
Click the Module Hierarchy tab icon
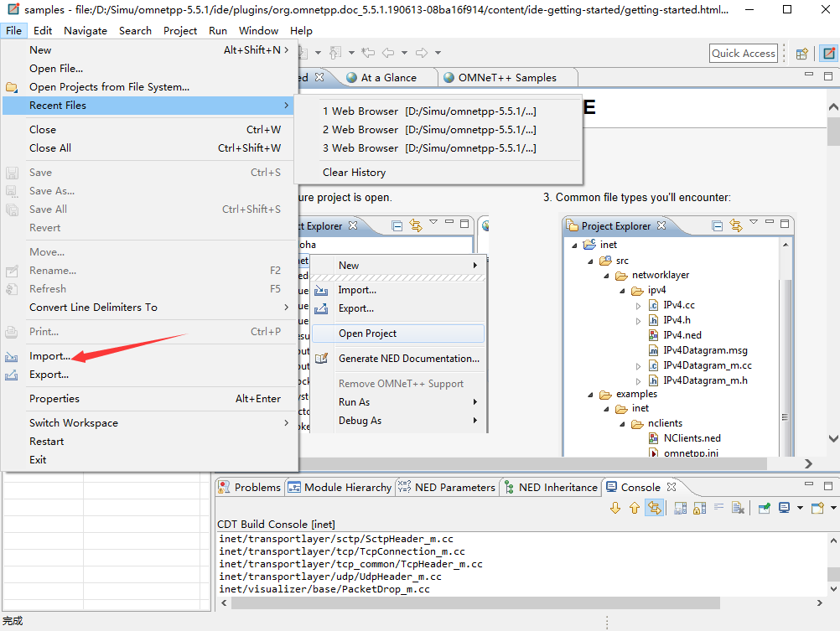(294, 487)
